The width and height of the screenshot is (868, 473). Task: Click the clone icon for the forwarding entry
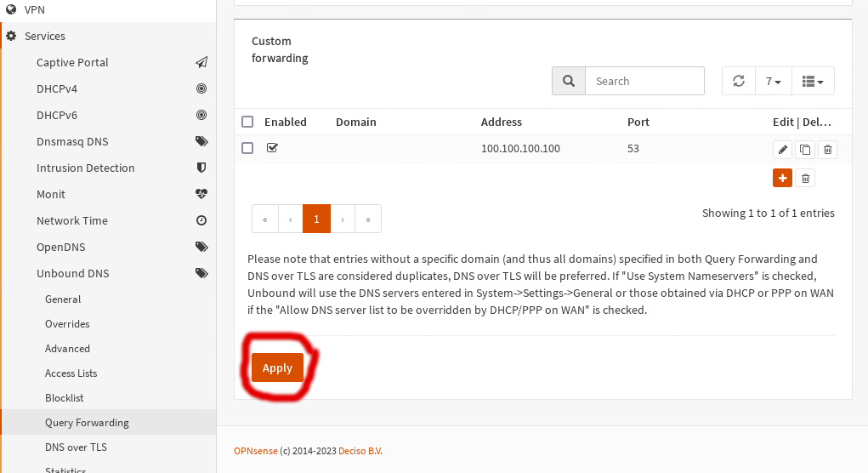point(805,150)
